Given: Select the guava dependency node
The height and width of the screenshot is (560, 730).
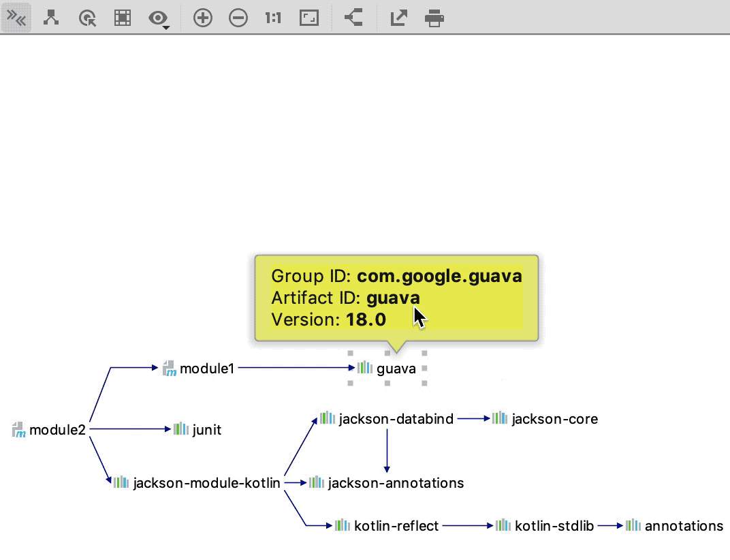Looking at the screenshot, I should (387, 369).
